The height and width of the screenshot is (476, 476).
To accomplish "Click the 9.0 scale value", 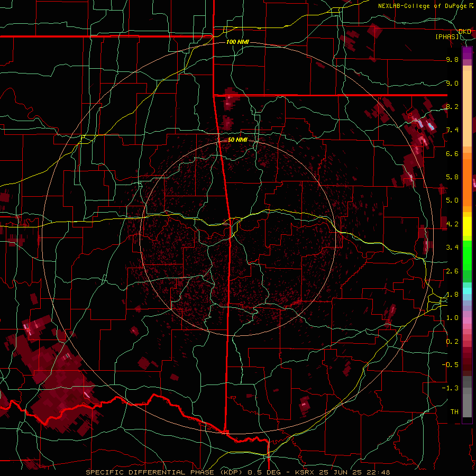I will click(452, 83).
